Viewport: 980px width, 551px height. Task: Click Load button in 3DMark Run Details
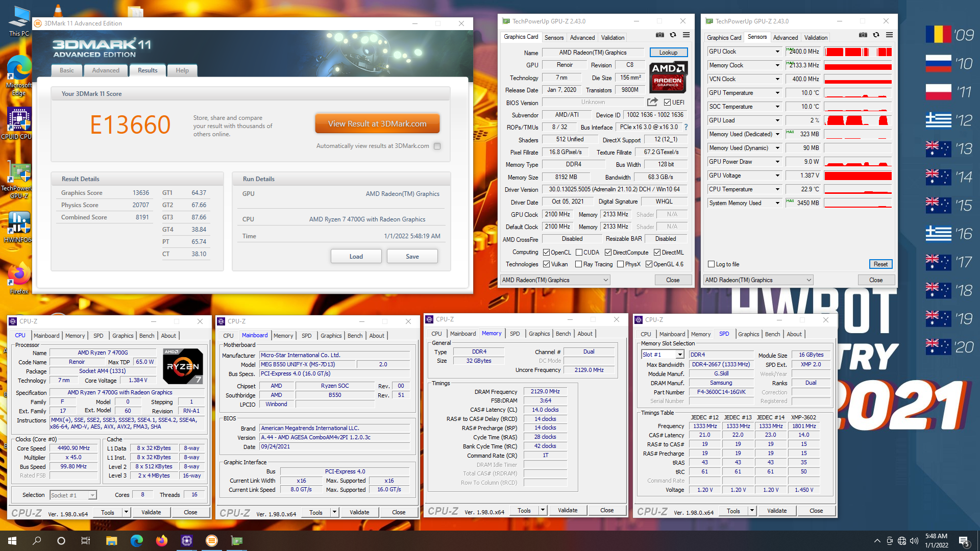pos(356,257)
